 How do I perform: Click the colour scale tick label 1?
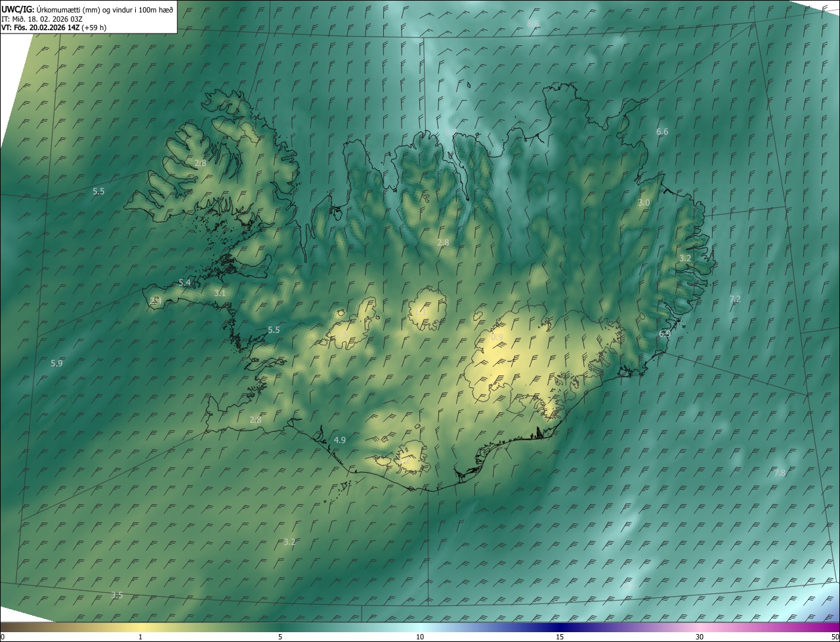[140, 637]
